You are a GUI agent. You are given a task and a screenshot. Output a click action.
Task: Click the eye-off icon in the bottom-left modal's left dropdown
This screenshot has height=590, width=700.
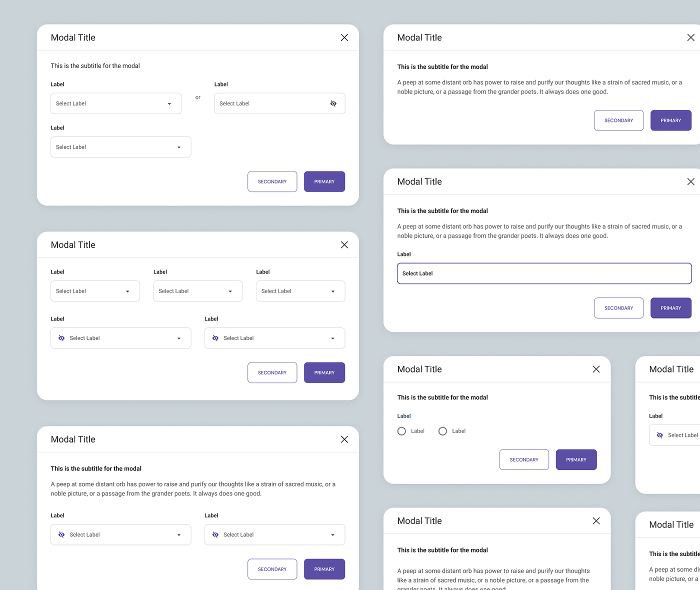point(61,534)
